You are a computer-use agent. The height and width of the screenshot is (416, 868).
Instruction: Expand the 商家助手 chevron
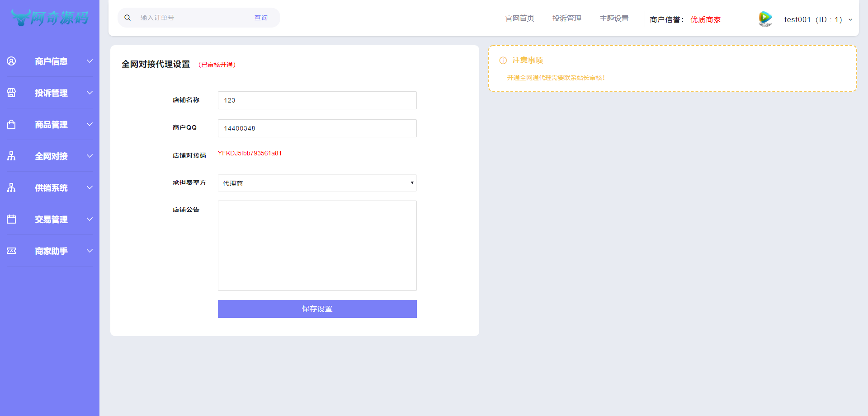tap(90, 251)
